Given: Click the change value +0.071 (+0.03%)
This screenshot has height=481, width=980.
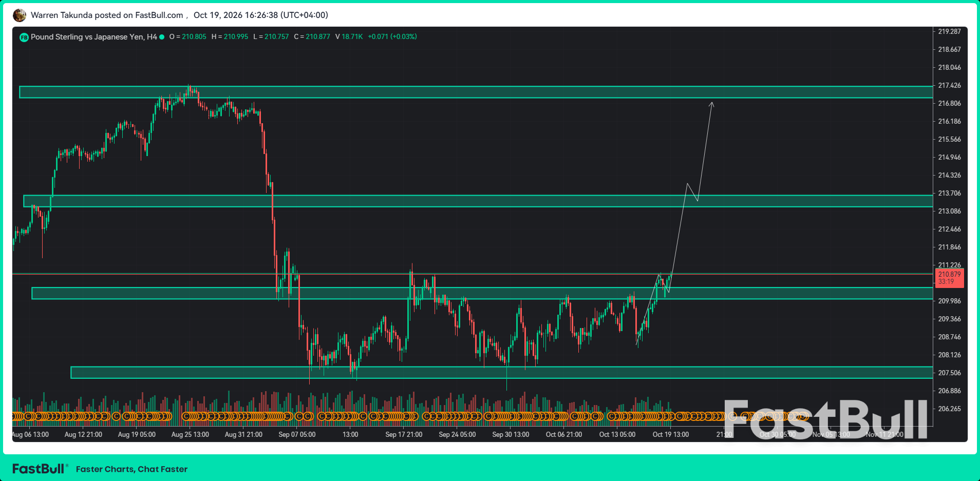Looking at the screenshot, I should pyautogui.click(x=392, y=37).
